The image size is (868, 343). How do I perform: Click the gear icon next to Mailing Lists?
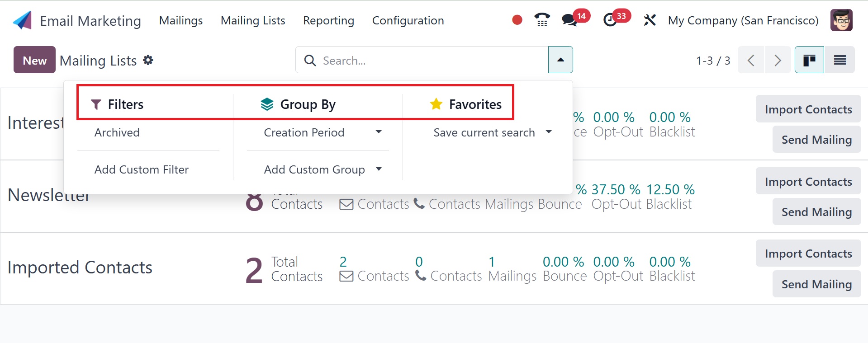[x=148, y=60]
